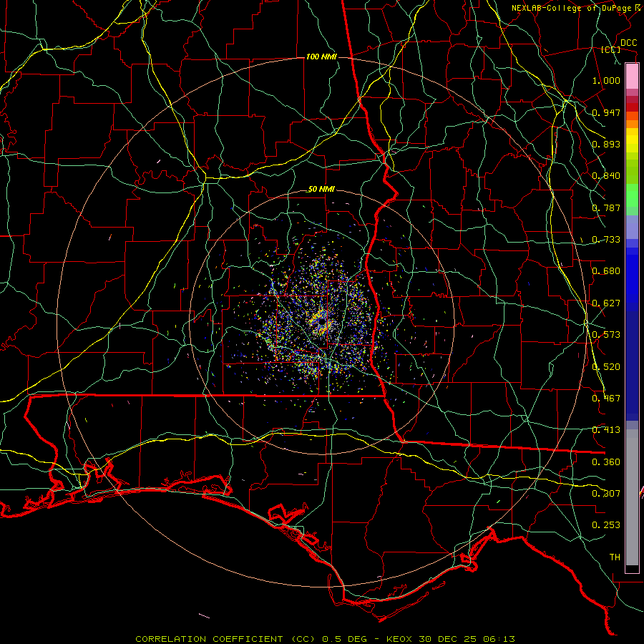Click the 0.627 scale value

[x=606, y=303]
